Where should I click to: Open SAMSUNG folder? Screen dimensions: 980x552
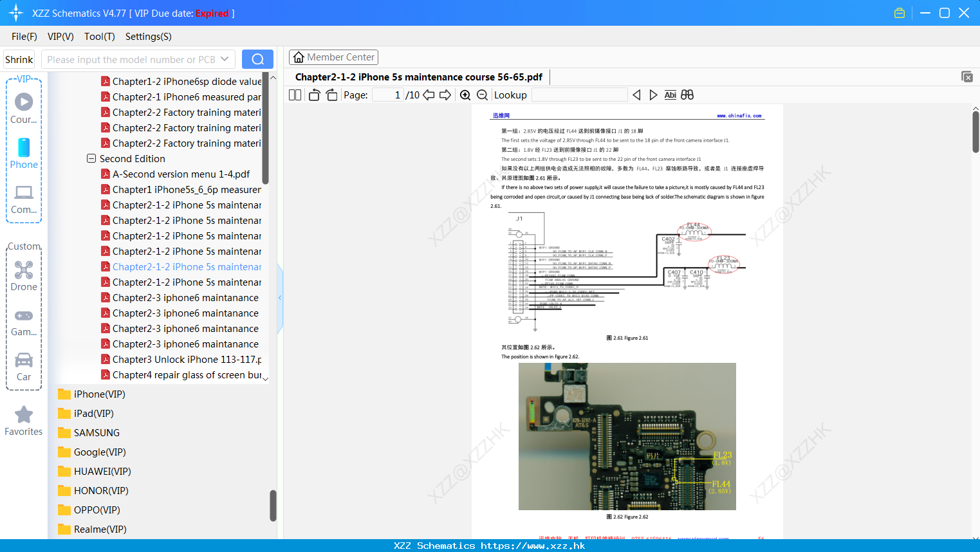coord(89,432)
